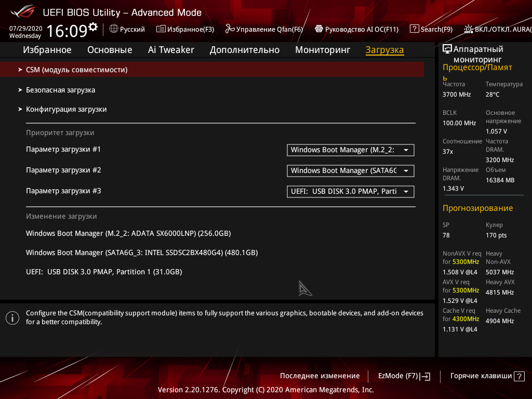Viewport: 532px width, 399px height.
Task: Click Последнее изменение button
Action: pos(320,376)
